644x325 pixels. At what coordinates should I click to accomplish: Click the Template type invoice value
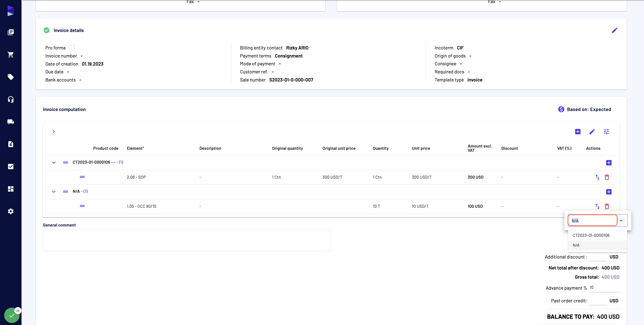pyautogui.click(x=475, y=80)
